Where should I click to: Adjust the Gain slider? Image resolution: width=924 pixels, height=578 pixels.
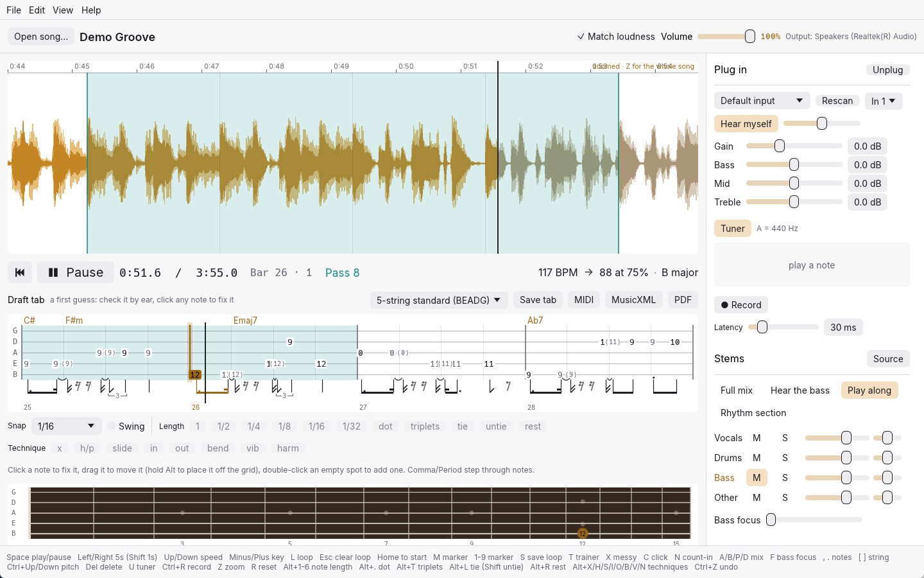[794, 146]
